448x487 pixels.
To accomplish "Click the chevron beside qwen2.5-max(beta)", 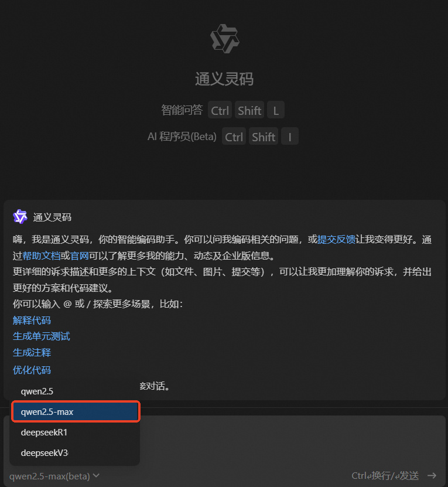I will [x=96, y=475].
